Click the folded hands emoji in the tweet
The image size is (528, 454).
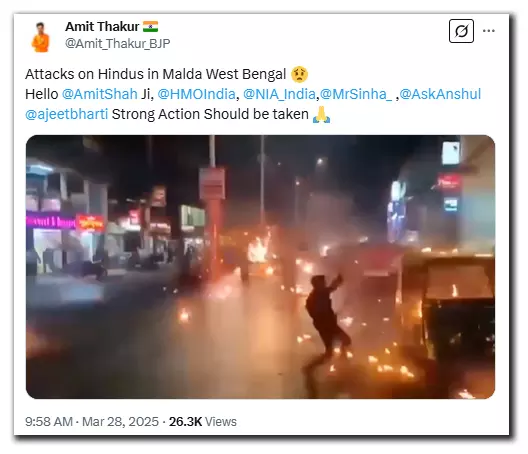[x=321, y=115]
